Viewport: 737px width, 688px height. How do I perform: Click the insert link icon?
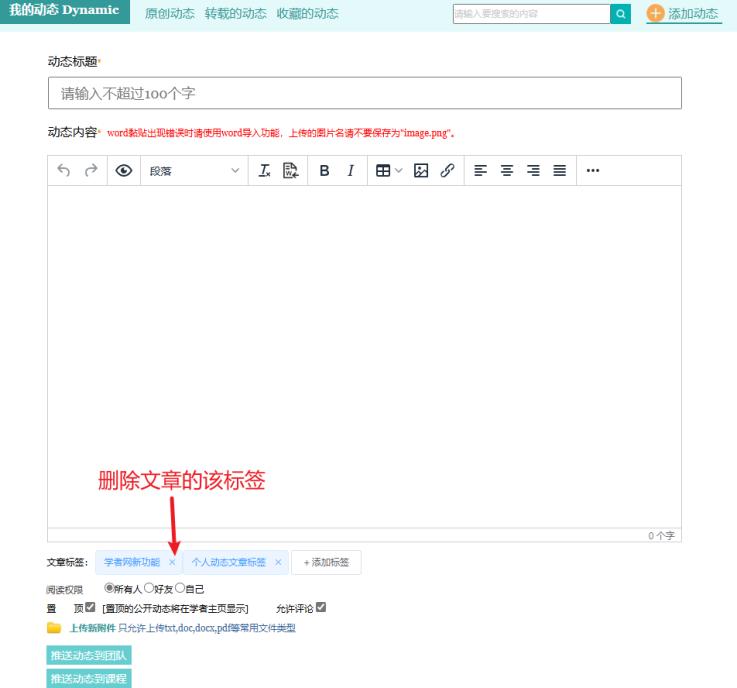tap(447, 171)
